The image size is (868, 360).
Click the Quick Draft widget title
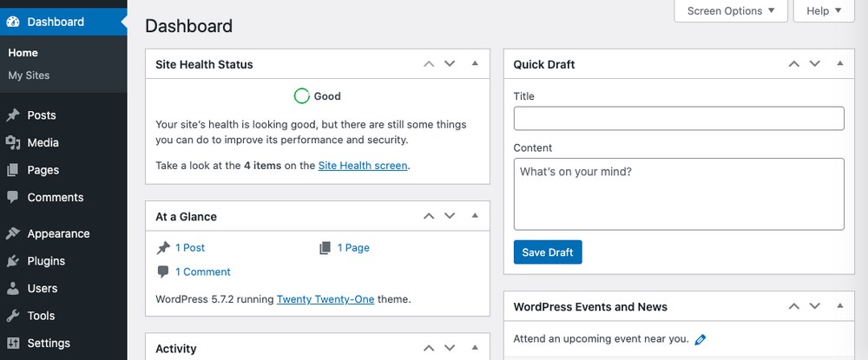tap(544, 65)
